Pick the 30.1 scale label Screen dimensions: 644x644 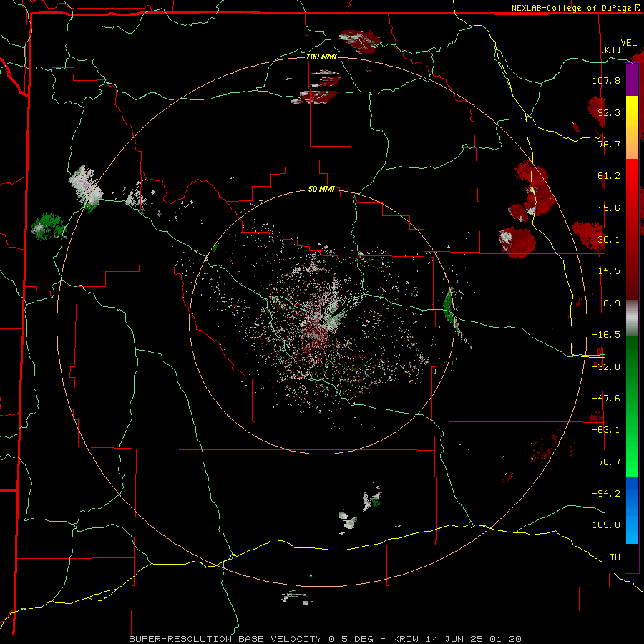pyautogui.click(x=609, y=240)
